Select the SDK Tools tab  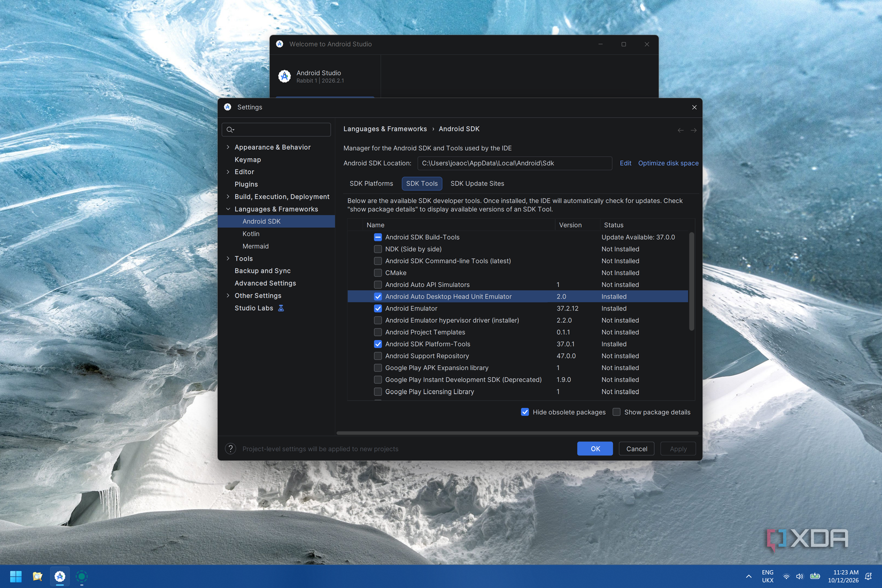point(422,183)
